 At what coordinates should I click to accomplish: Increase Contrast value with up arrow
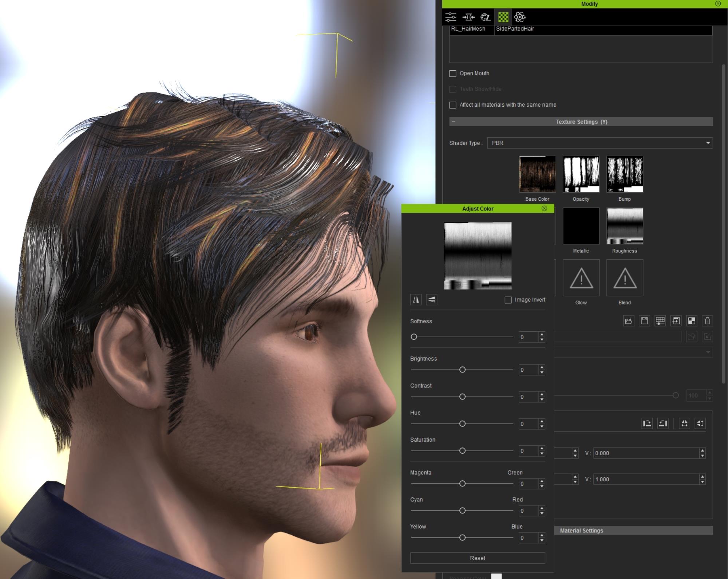542,394
